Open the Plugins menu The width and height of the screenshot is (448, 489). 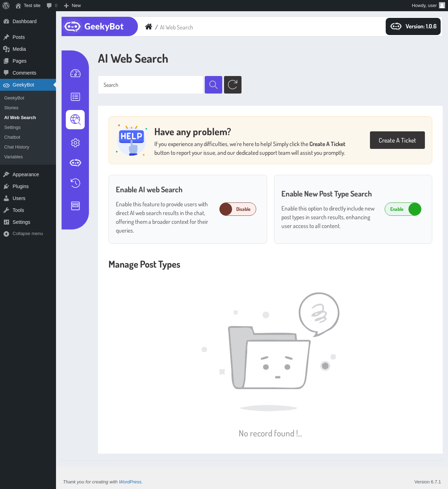28,186
